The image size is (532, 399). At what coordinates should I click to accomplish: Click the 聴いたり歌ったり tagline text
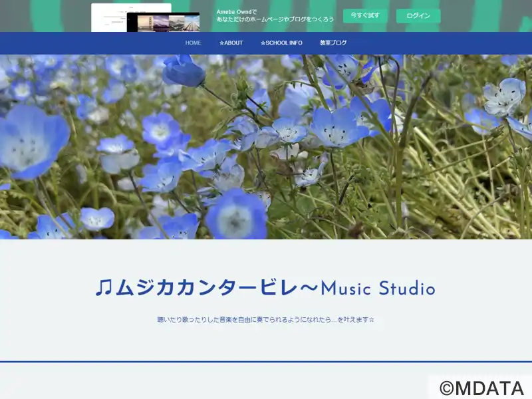tap(263, 320)
